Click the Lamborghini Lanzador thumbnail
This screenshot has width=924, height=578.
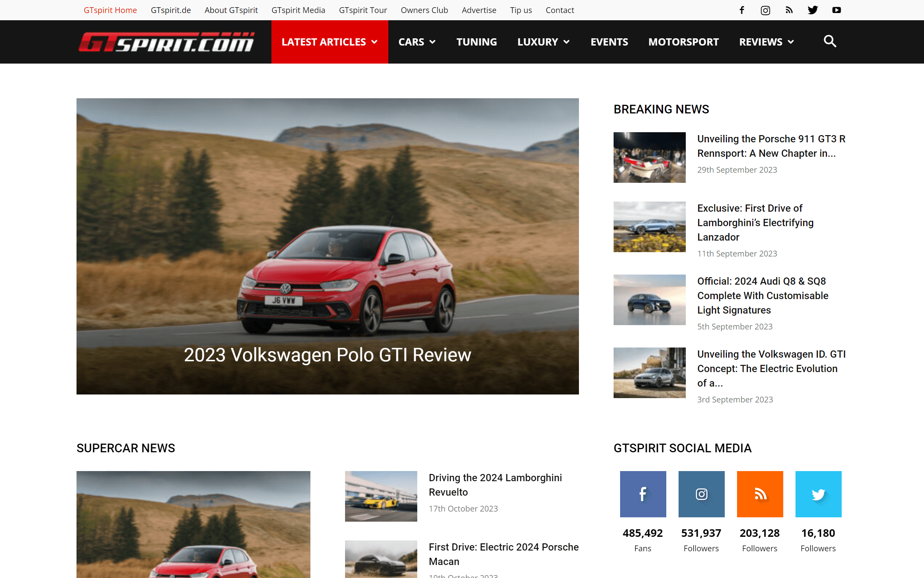[649, 227]
